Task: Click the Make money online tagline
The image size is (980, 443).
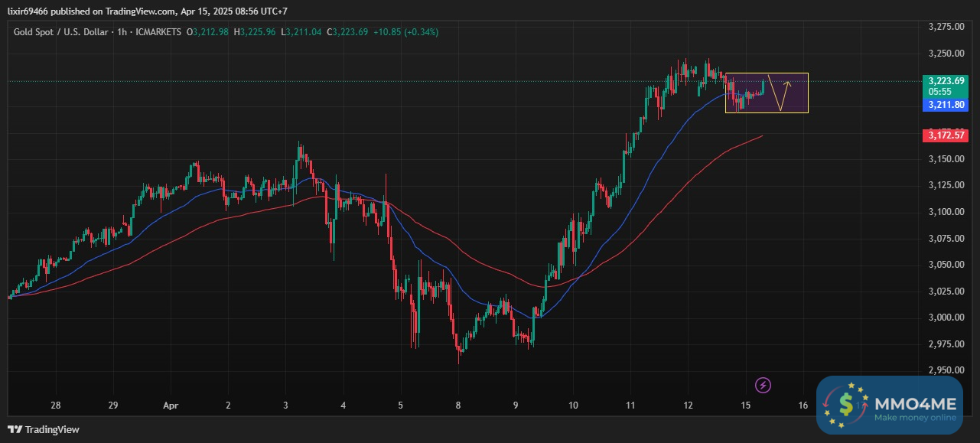Action: point(915,418)
